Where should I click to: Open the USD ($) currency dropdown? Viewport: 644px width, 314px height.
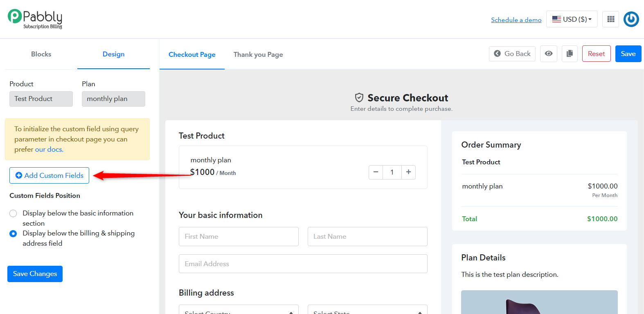[572, 19]
